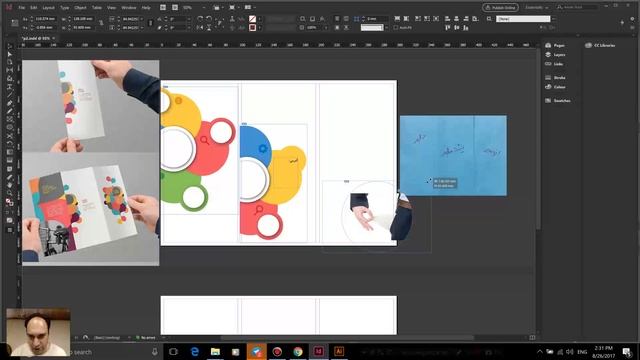
Task: Open the zoom level dropdown
Action: tap(204, 7)
